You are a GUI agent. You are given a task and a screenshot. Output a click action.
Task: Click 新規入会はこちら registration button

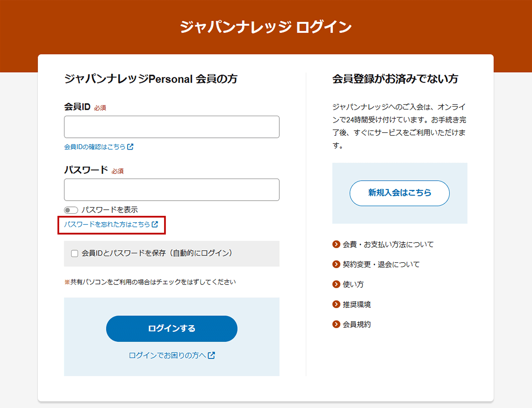(400, 193)
